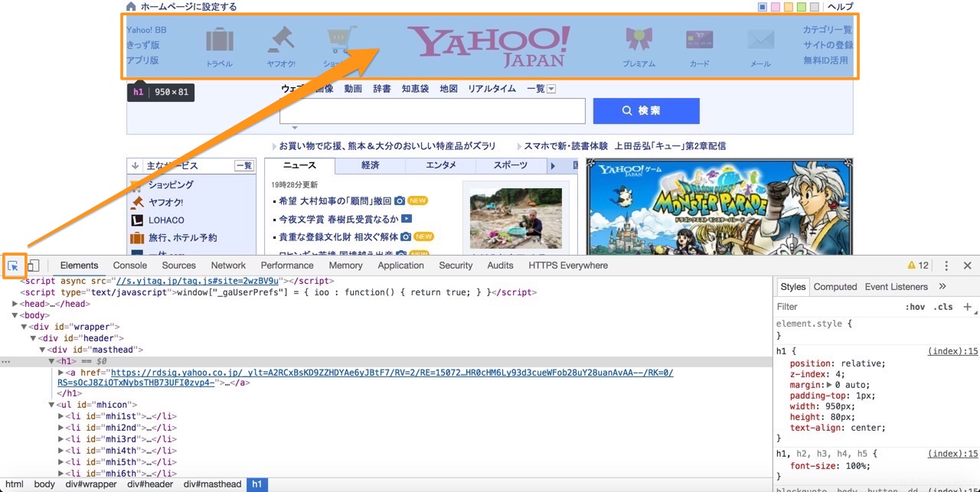
Task: Open the トラベル suitcase icon in header
Action: [x=220, y=41]
